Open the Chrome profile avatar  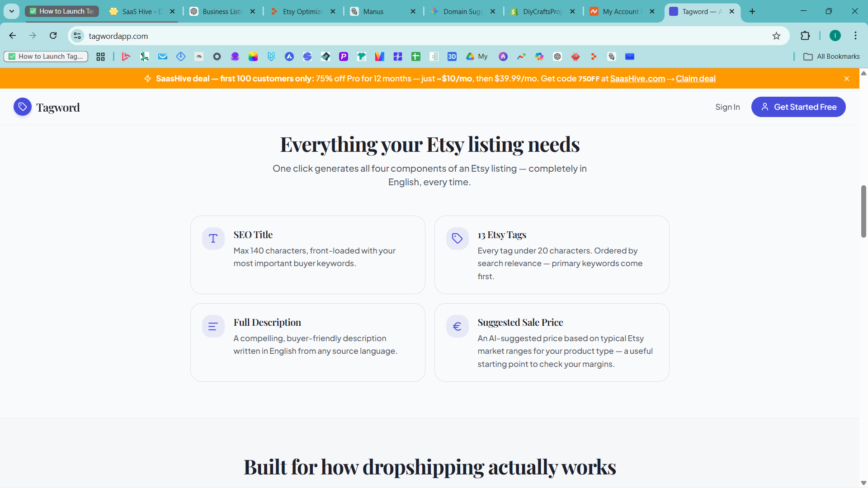point(835,36)
